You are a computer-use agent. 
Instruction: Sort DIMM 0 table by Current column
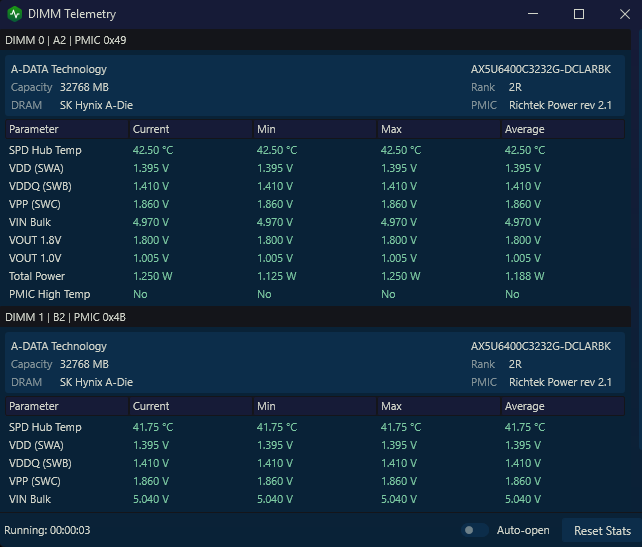point(190,129)
